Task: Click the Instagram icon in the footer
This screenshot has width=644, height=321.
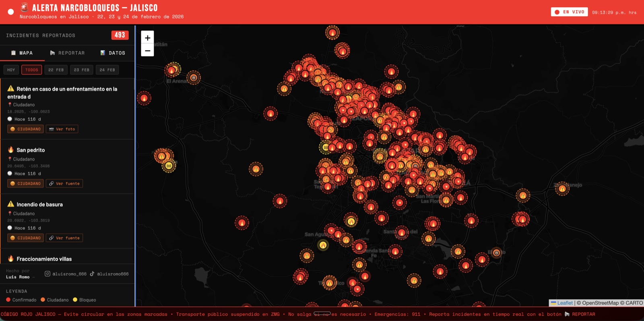Action: 47,273
